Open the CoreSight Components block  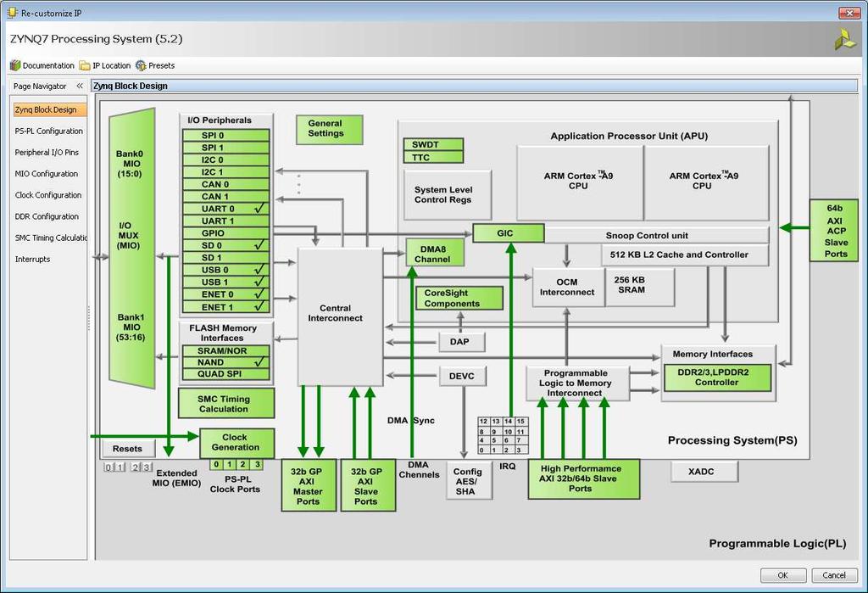459,298
